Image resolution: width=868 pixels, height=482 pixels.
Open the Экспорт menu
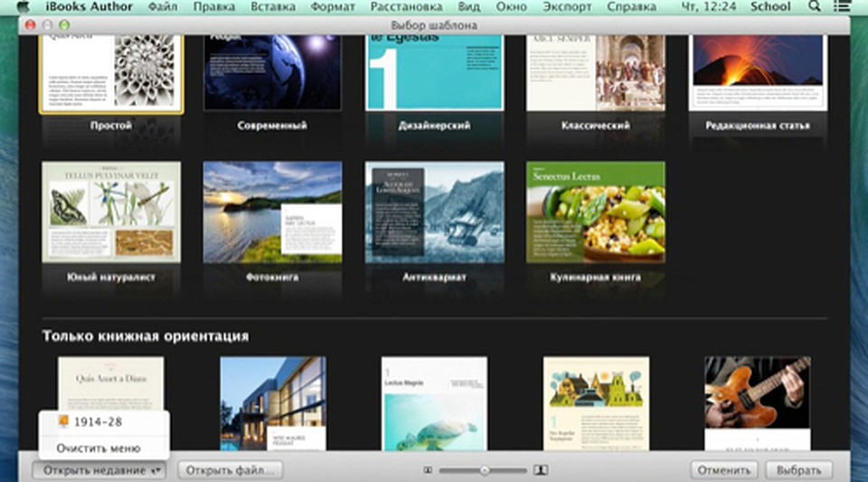coord(567,6)
